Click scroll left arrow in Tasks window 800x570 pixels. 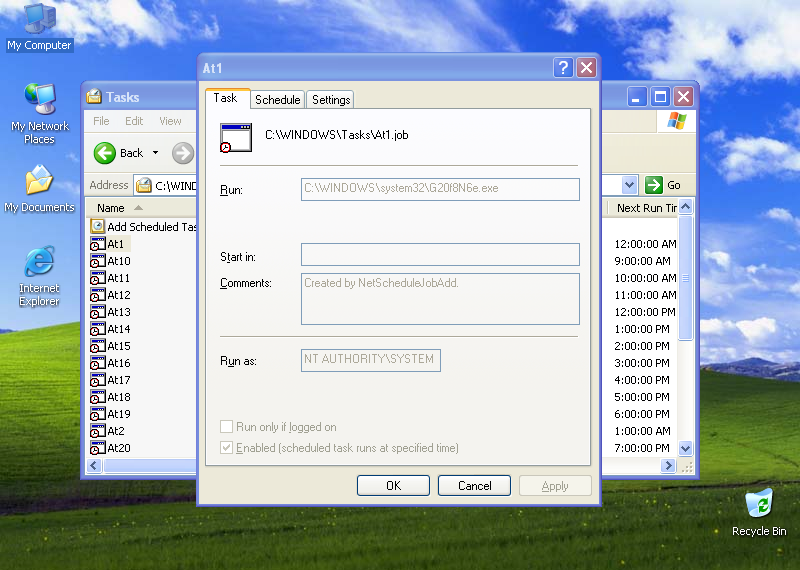tap(94, 465)
